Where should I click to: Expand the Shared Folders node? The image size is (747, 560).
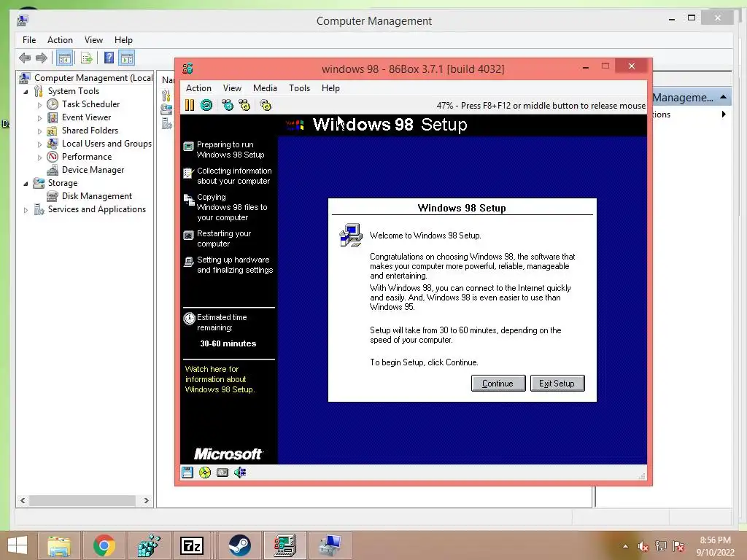tap(39, 131)
